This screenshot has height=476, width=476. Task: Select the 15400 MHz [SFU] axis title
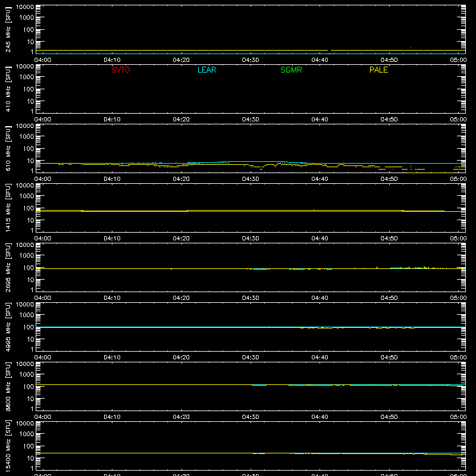(x=8, y=446)
